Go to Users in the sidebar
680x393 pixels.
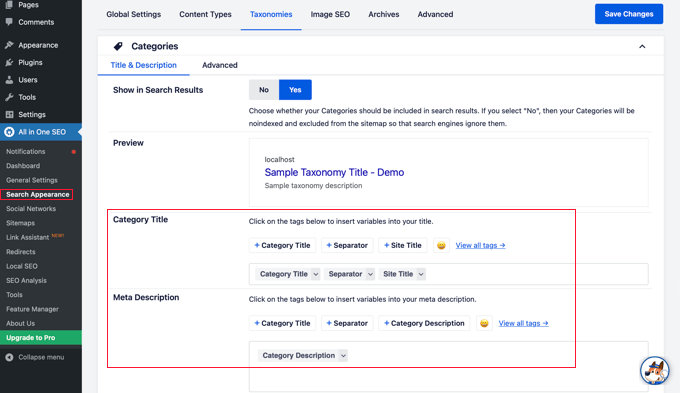(x=28, y=80)
